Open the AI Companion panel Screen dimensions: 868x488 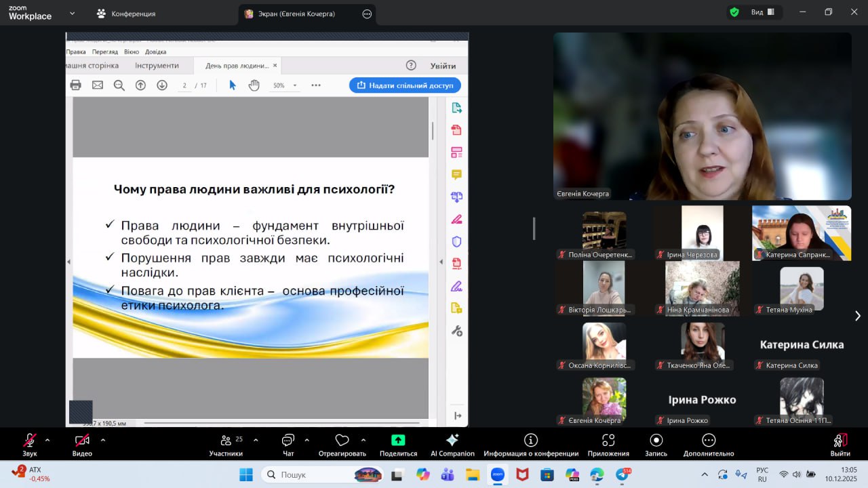point(452,441)
